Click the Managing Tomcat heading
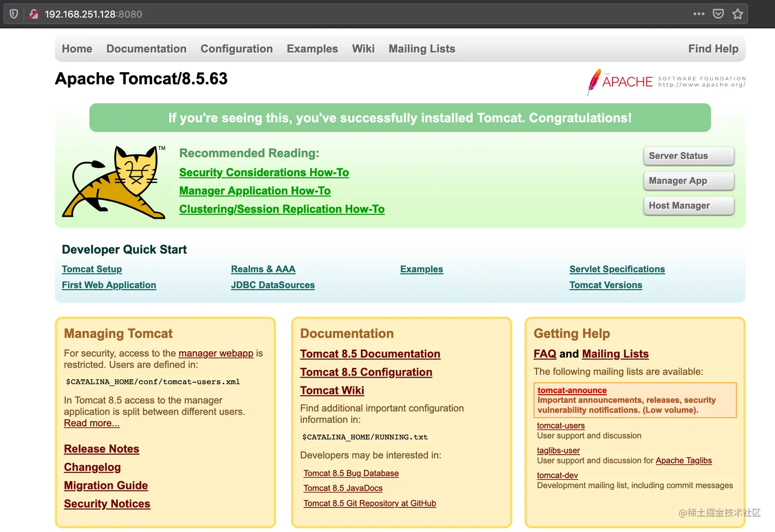This screenshot has width=775, height=532. click(118, 334)
